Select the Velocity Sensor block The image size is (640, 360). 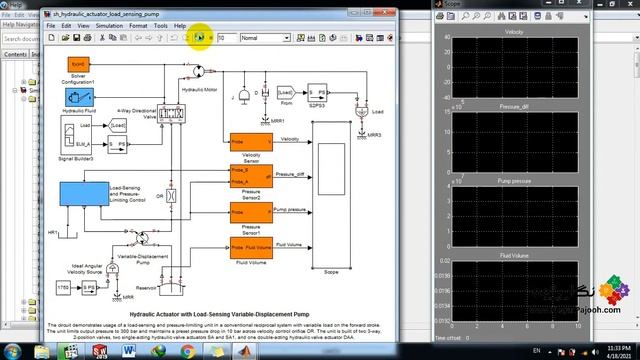click(x=251, y=142)
